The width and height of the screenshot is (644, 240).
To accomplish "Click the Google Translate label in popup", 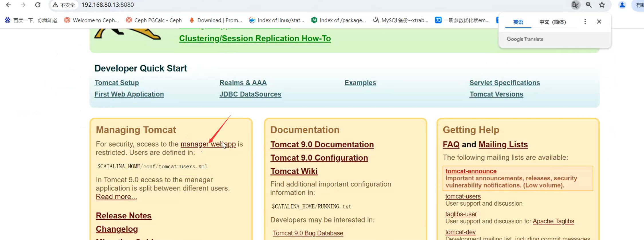I will (x=525, y=39).
